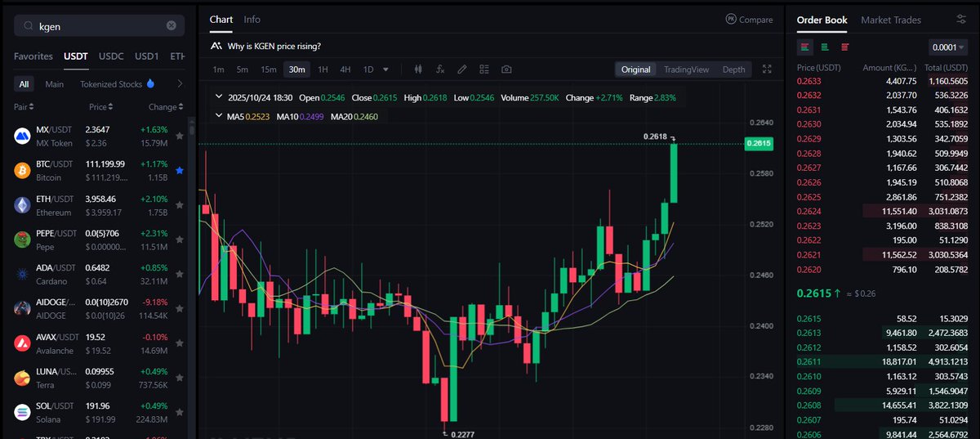Favorite the ETH/USDT pair star
980x439 pixels.
click(x=179, y=204)
